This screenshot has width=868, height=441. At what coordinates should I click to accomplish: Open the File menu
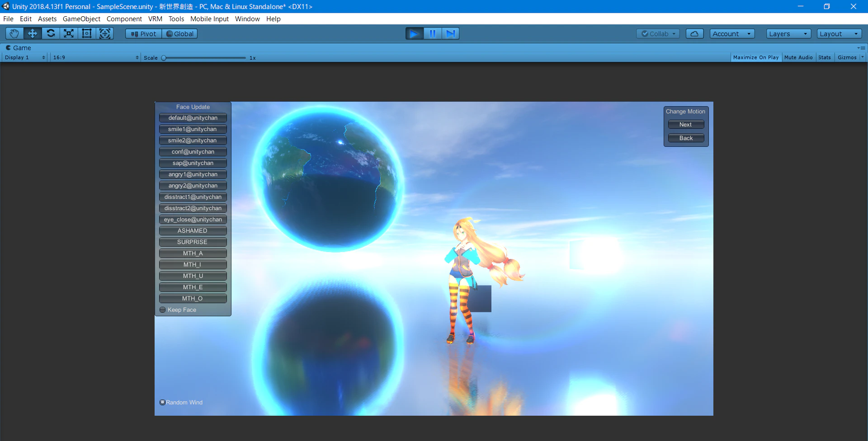[8, 19]
